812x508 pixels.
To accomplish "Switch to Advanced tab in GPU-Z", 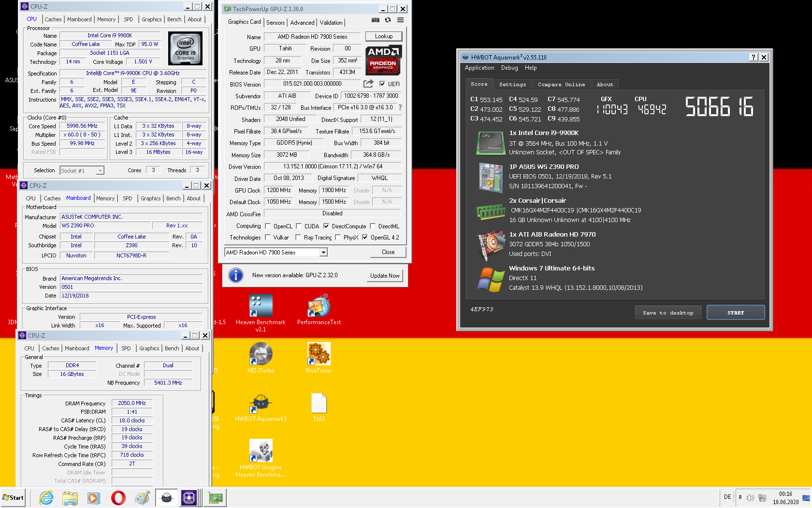I will tap(303, 22).
